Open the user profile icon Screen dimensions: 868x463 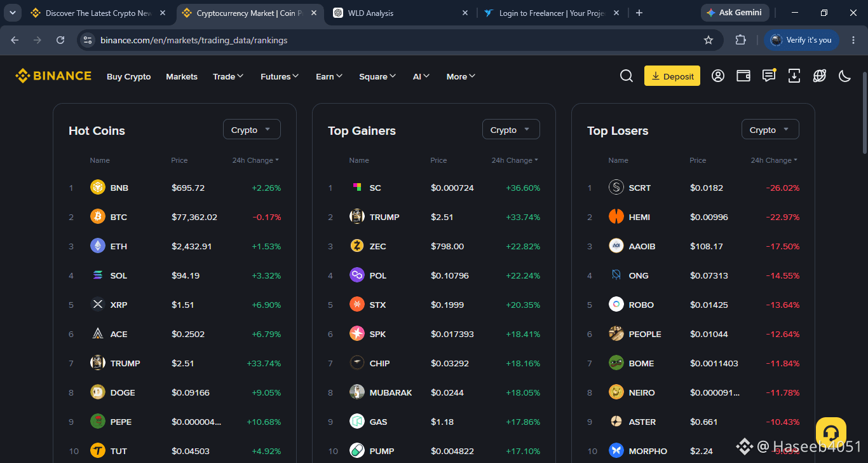tap(718, 76)
